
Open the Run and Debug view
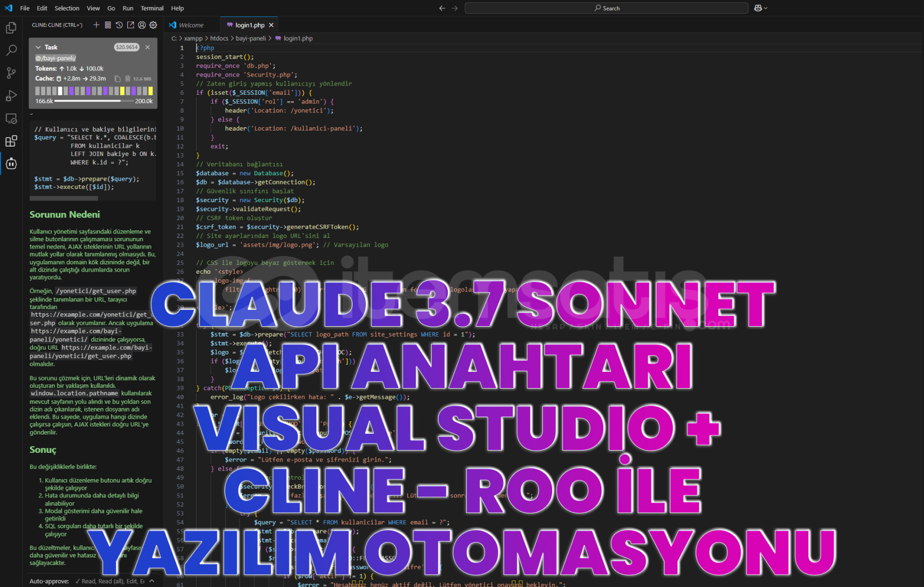pyautogui.click(x=11, y=96)
